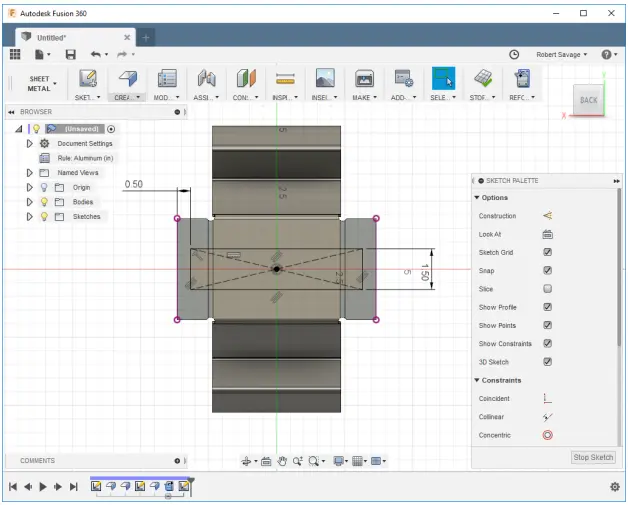The image size is (628, 505).
Task: Collapse the Browser panel arrows
Action: coord(11,112)
